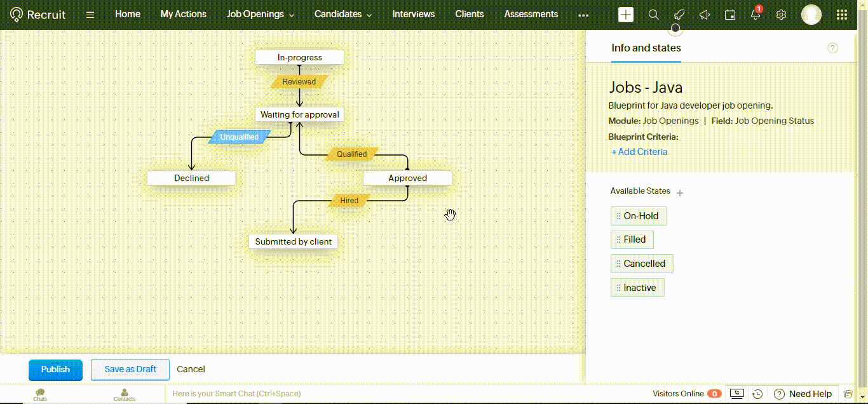Click the calendar icon in the header
Viewport: 868px width, 404px height.
point(730,14)
